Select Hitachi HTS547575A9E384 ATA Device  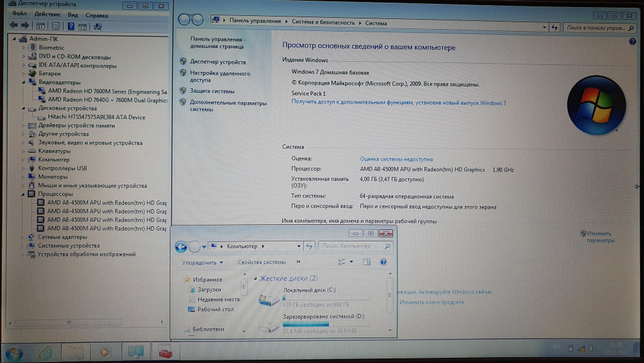click(x=97, y=117)
